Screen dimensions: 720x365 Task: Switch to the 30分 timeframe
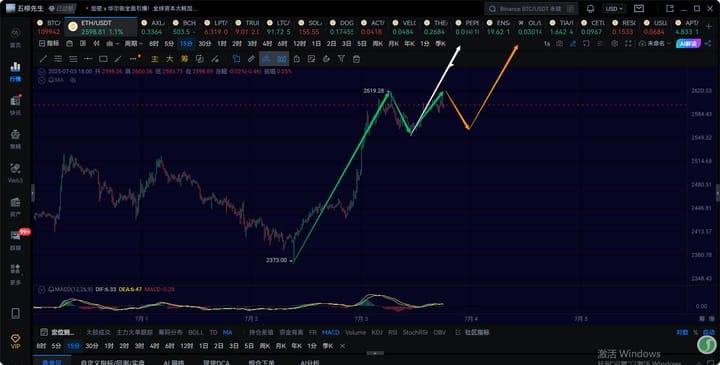tap(205, 44)
